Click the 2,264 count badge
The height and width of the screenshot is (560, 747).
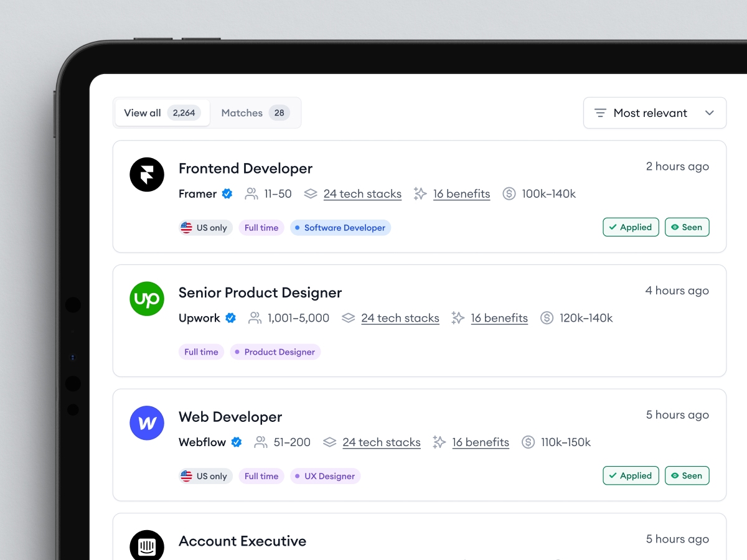point(184,113)
